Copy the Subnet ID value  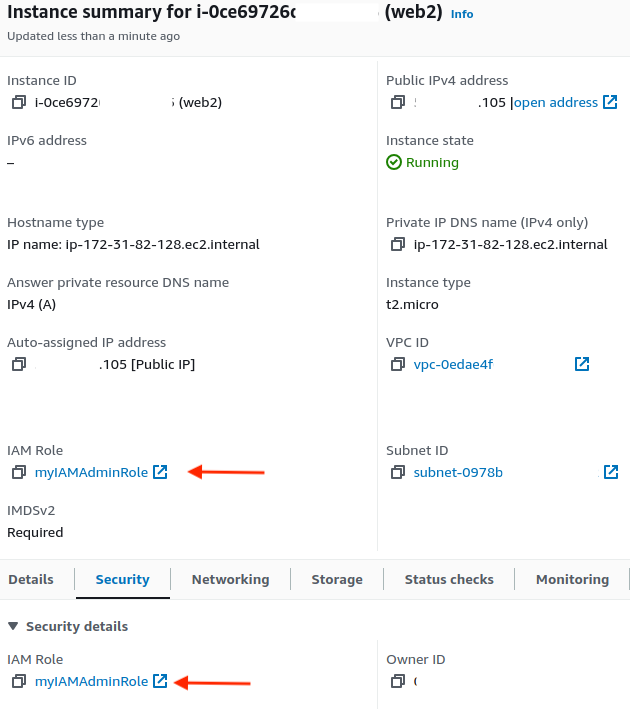click(398, 472)
